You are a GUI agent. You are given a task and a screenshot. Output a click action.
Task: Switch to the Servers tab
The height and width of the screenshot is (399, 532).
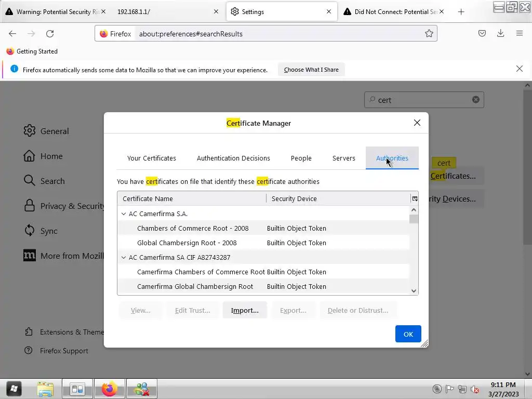tap(344, 158)
